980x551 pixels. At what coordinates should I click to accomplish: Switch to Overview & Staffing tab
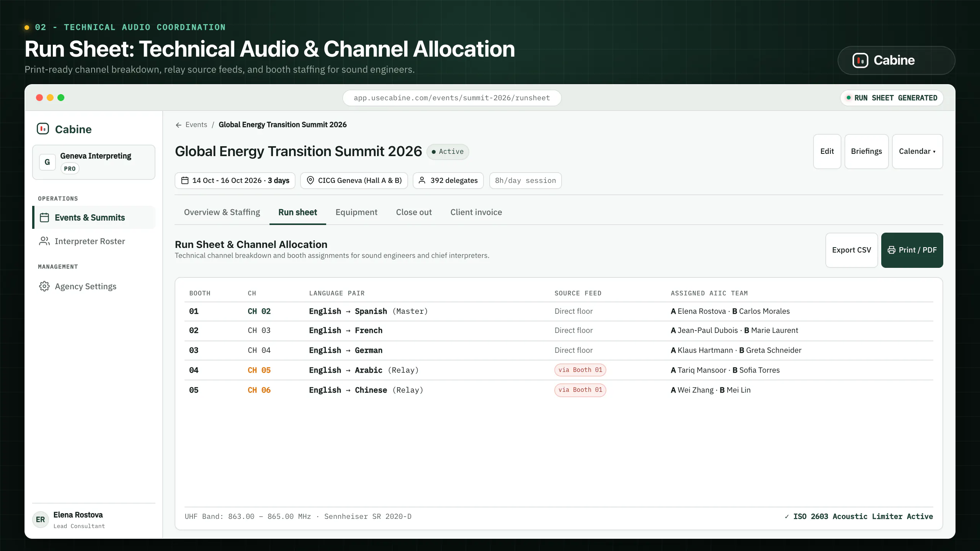pyautogui.click(x=222, y=212)
